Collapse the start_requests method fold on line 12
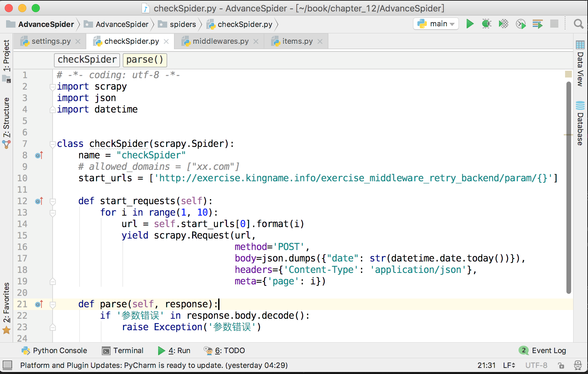 53,201
